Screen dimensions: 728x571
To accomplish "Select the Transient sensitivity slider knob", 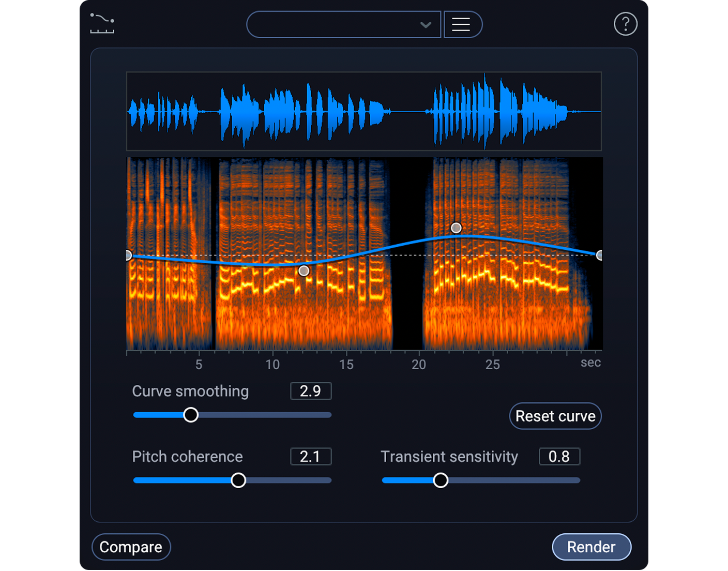I will click(441, 480).
